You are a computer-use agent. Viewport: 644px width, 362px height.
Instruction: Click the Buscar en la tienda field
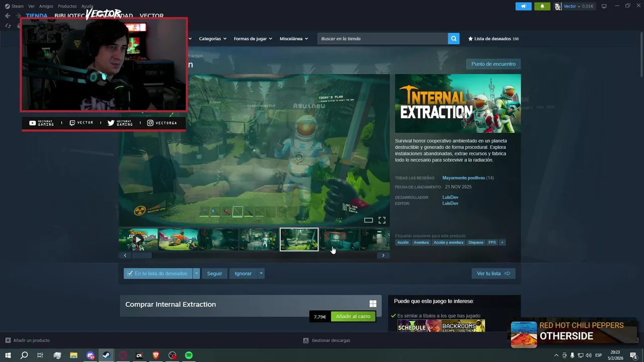(382, 39)
